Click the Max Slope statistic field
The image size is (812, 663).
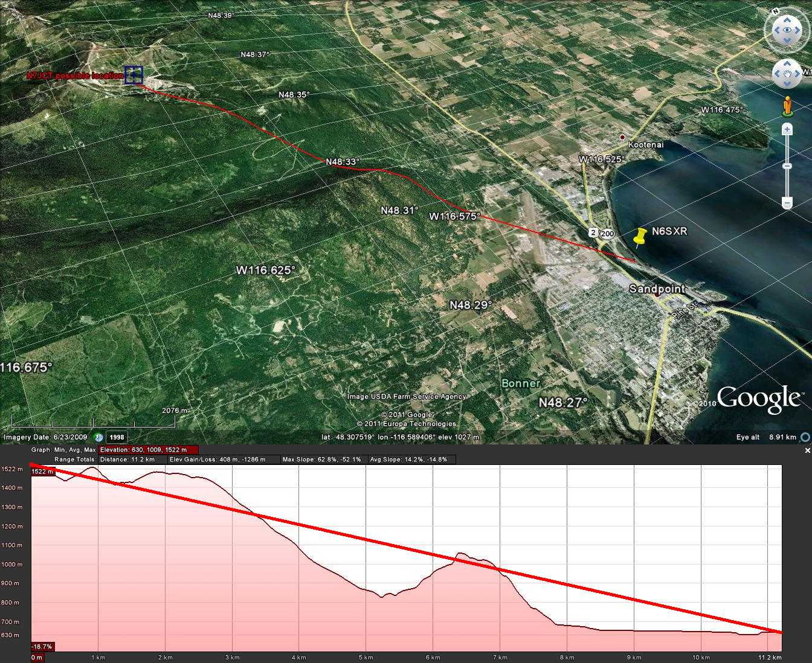click(322, 460)
